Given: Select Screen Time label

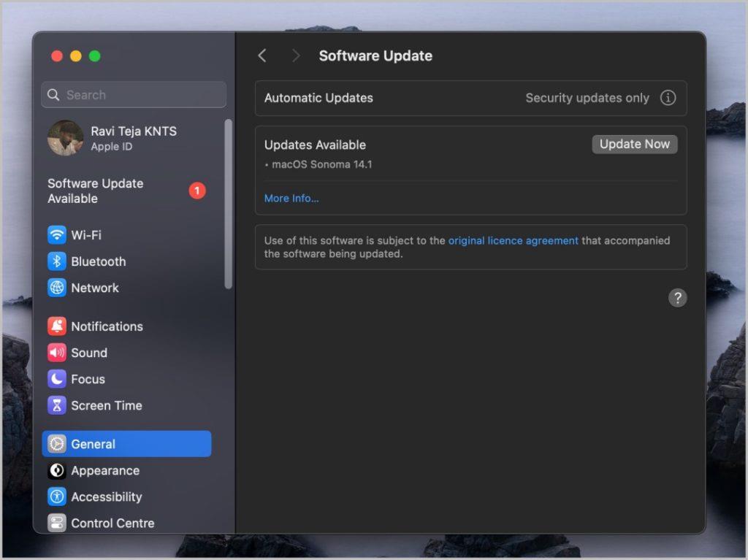Looking at the screenshot, I should pos(107,405).
